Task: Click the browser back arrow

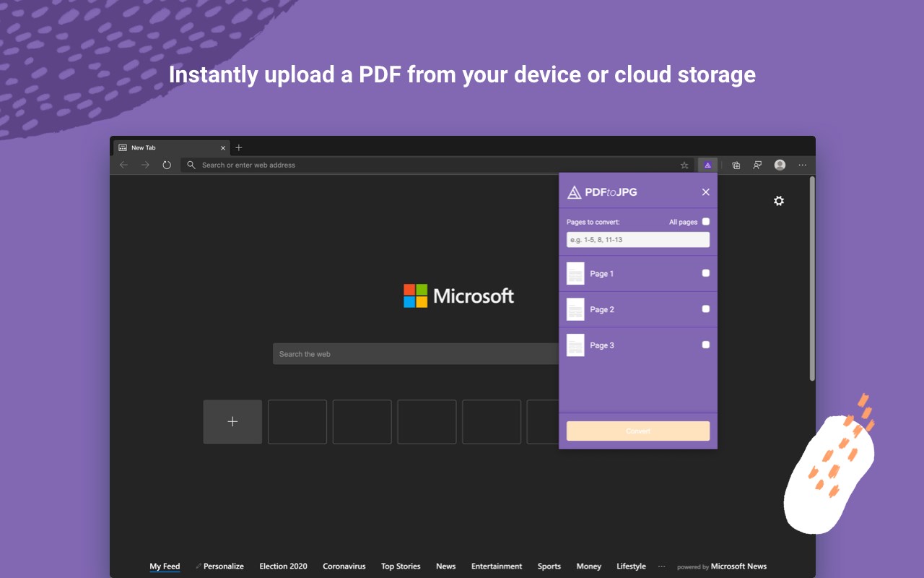Action: pyautogui.click(x=123, y=165)
